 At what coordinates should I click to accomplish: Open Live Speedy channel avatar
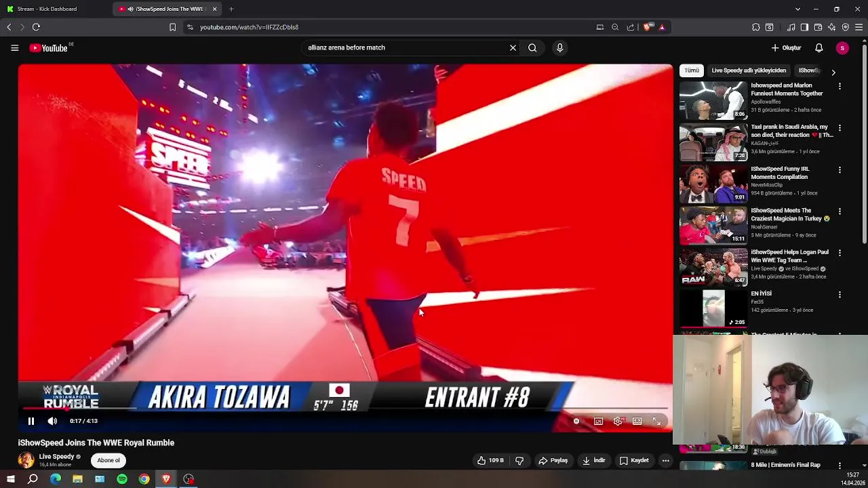tap(26, 460)
